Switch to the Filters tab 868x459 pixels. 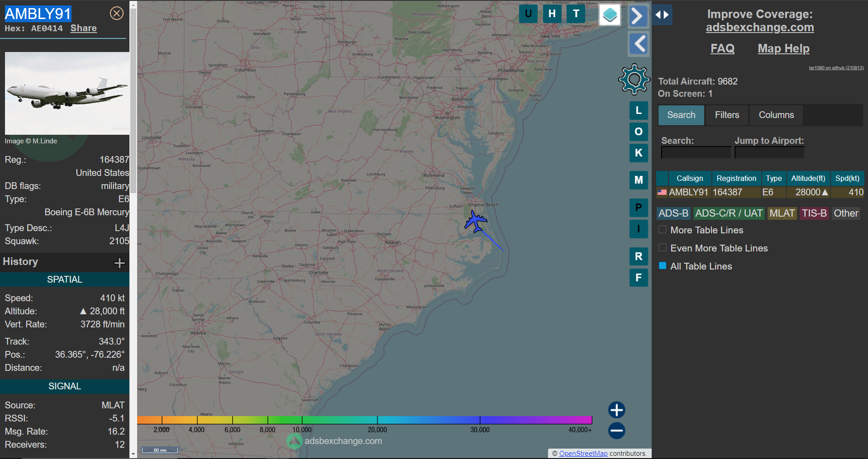pos(727,115)
